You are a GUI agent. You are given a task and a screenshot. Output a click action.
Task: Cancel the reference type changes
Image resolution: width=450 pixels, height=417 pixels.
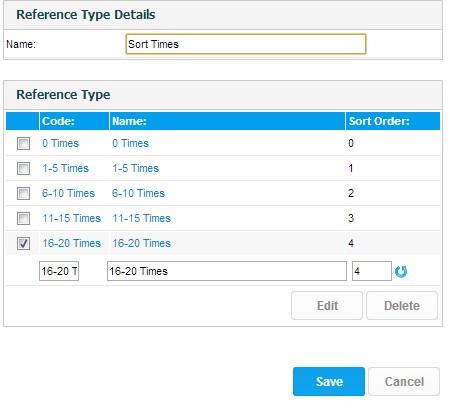coord(404,381)
